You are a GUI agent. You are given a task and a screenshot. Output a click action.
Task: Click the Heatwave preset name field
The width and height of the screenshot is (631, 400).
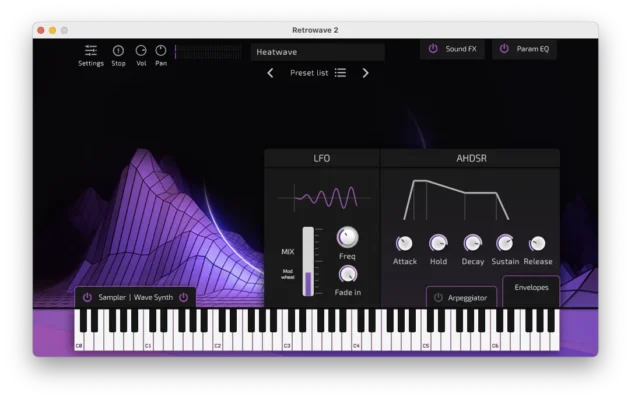(x=317, y=52)
